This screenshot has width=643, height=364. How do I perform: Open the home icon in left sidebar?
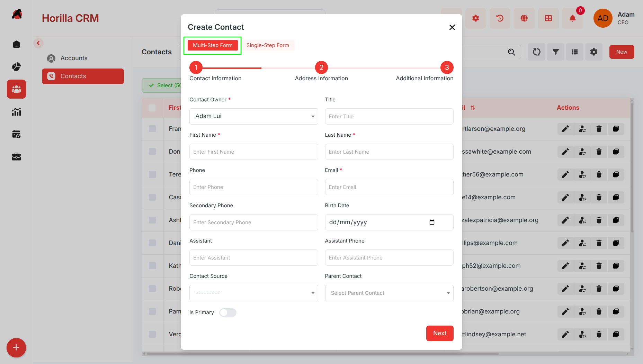(16, 44)
